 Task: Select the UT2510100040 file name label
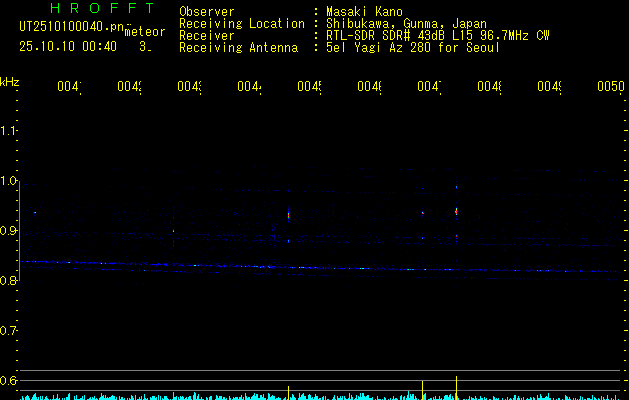point(68,28)
